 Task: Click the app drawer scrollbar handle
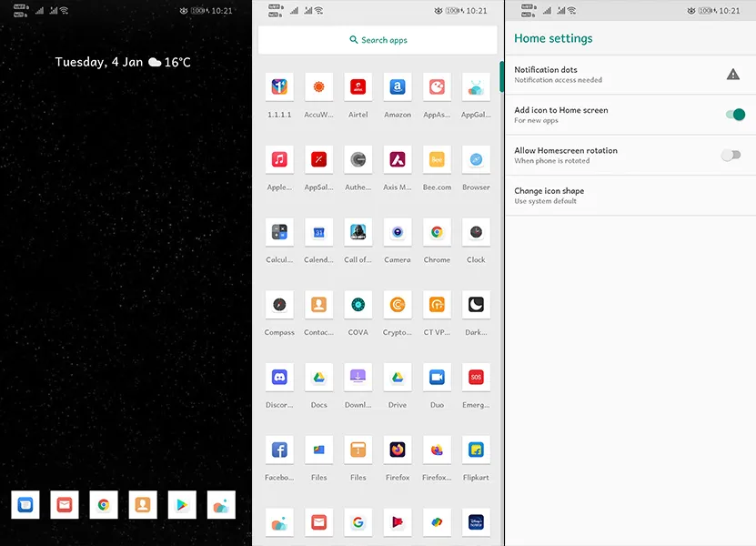[x=500, y=77]
